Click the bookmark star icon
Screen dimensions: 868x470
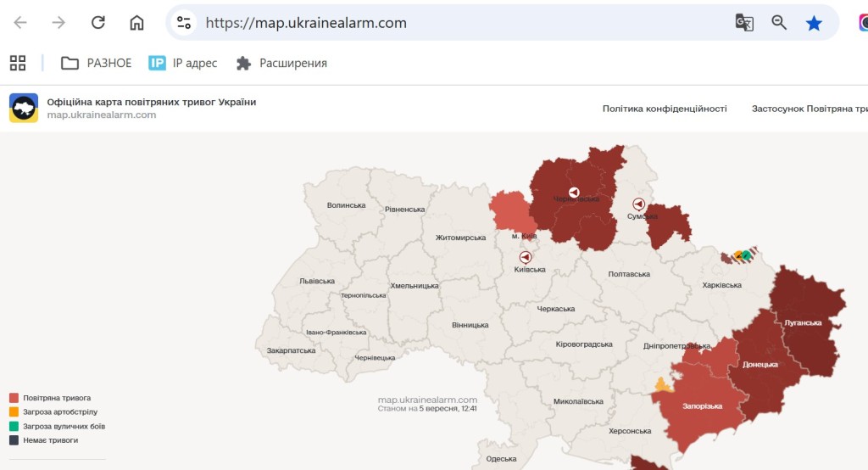pos(814,23)
